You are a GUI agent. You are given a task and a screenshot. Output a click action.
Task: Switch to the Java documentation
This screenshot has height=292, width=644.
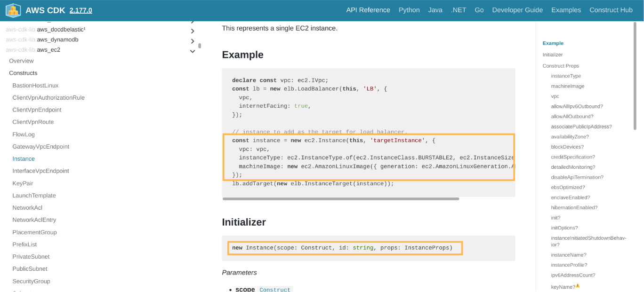(435, 10)
